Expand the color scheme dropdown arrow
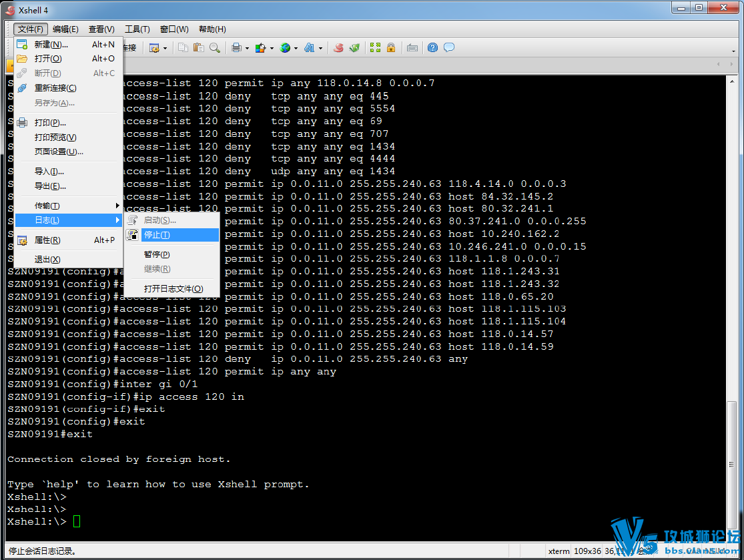744x560 pixels. [272, 48]
